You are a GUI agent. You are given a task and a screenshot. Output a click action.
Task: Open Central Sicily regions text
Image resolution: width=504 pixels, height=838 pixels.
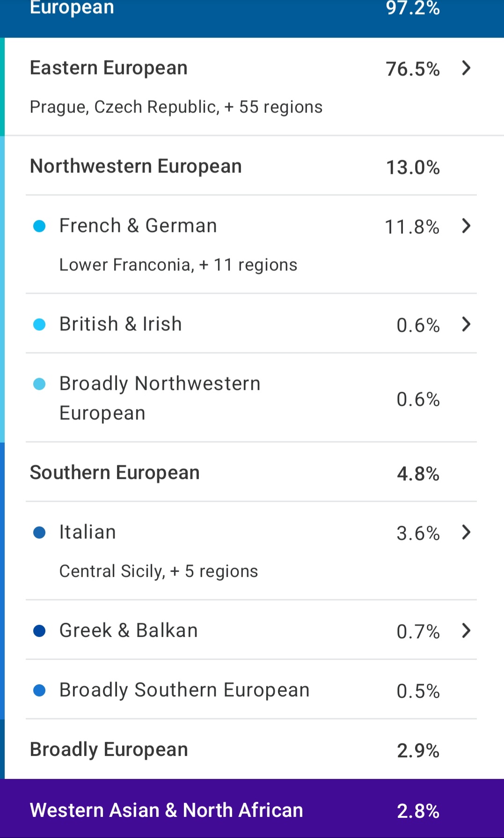(x=158, y=571)
